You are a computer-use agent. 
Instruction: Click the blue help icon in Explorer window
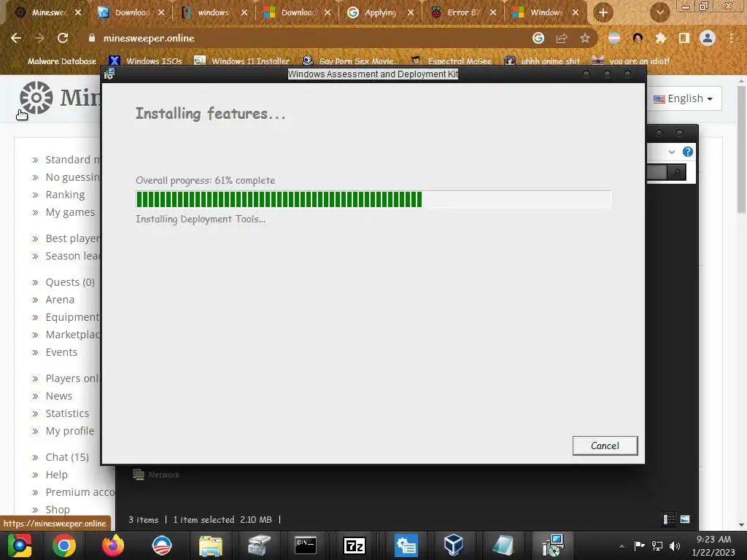click(x=687, y=152)
